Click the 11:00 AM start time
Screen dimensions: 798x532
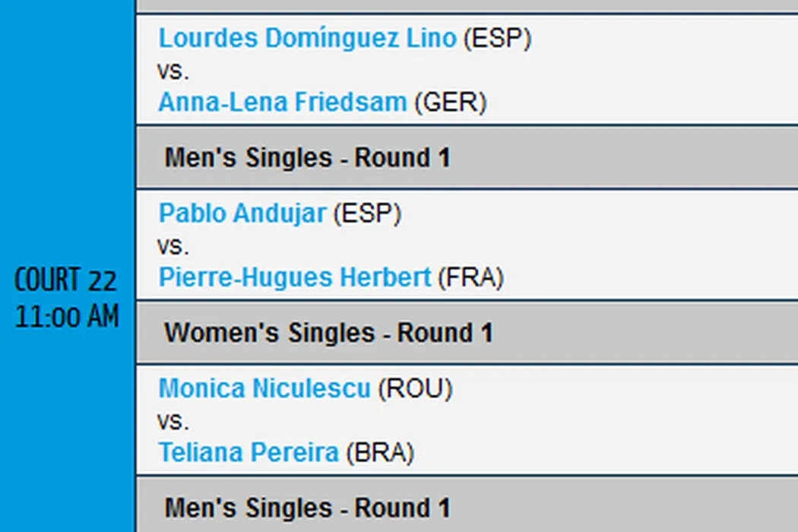pyautogui.click(x=67, y=316)
